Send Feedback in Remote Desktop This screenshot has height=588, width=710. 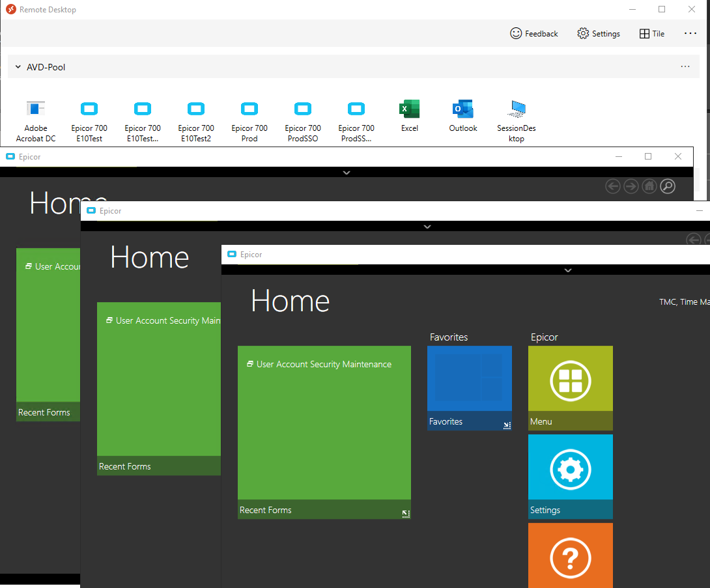534,33
